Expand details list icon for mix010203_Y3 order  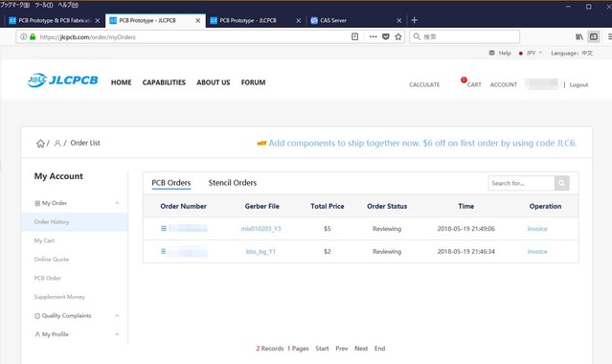(x=164, y=229)
